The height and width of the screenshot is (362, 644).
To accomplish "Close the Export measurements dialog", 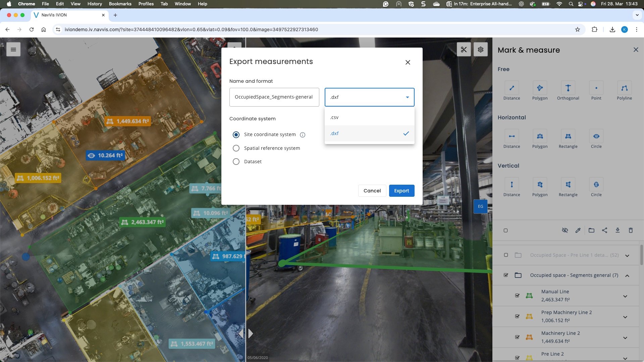I will (x=408, y=62).
